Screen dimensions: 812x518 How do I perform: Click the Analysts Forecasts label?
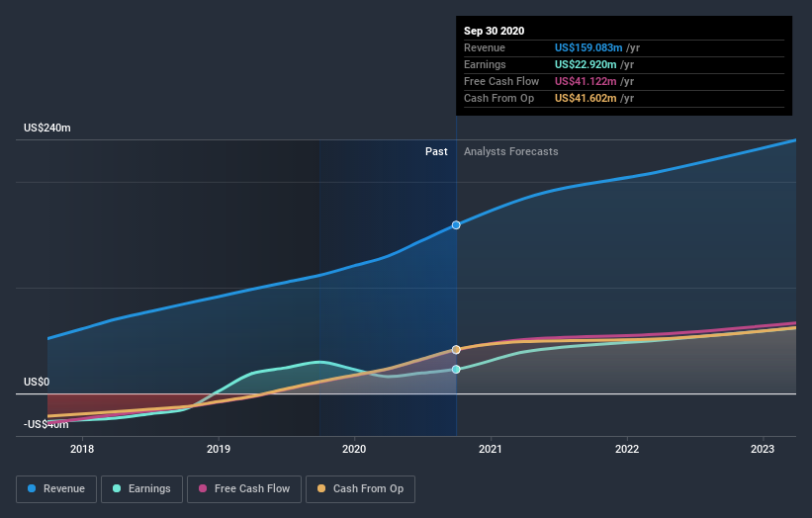click(x=511, y=151)
